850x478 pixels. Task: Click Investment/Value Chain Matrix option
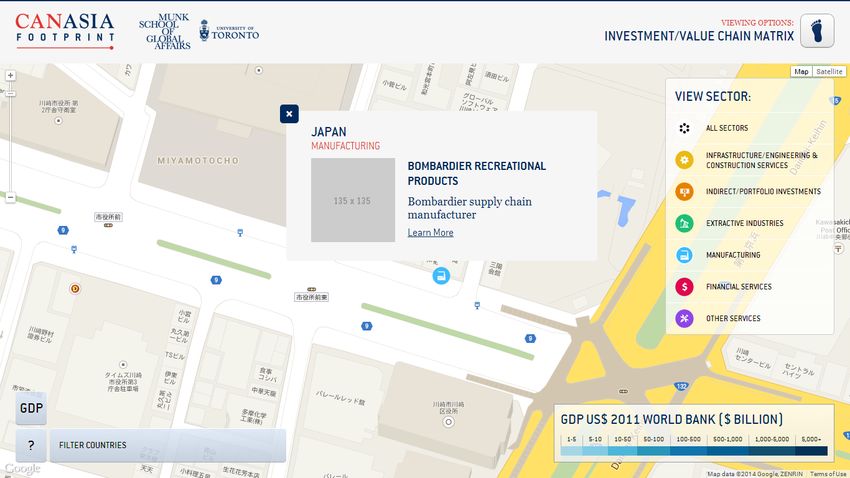(699, 36)
